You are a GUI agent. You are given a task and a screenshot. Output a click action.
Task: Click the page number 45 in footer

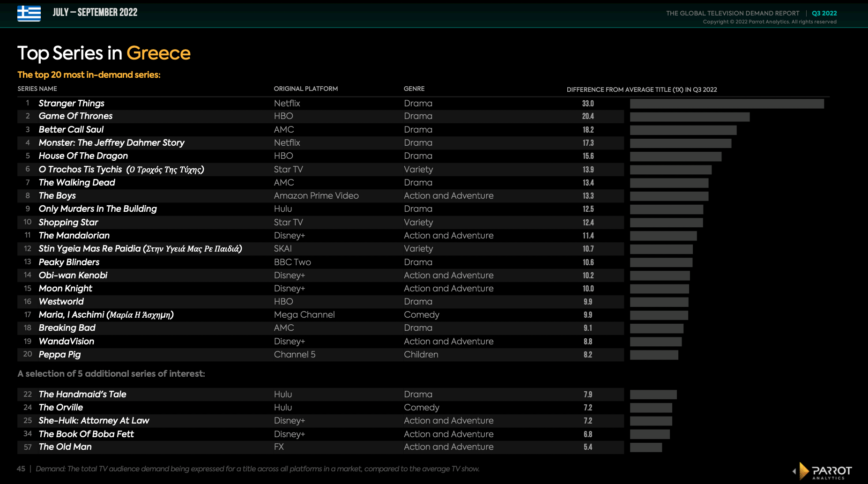(21, 469)
